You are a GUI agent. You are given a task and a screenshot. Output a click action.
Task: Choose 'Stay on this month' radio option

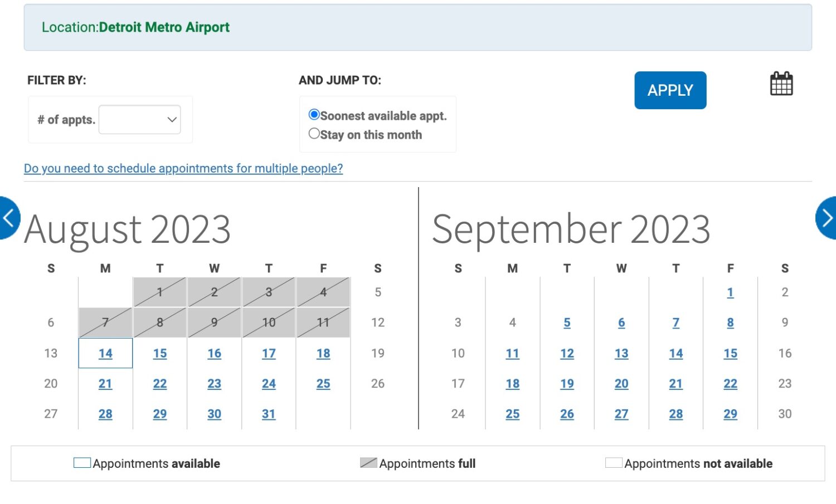(x=314, y=134)
